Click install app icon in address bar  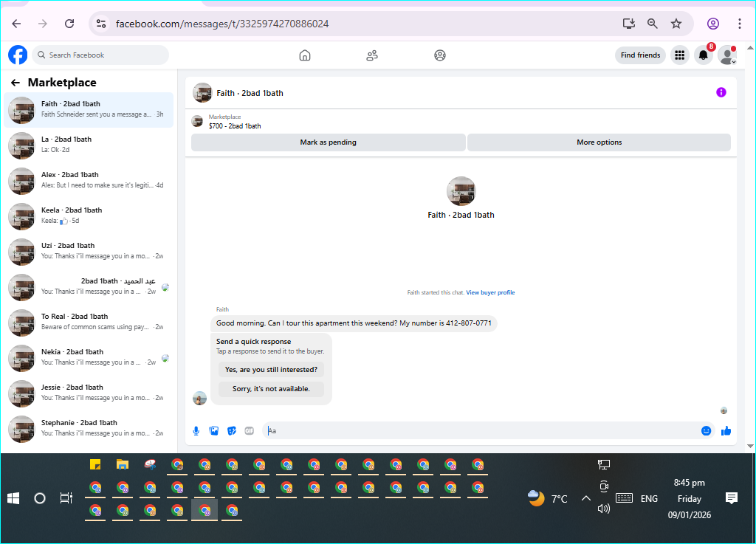pyautogui.click(x=629, y=24)
